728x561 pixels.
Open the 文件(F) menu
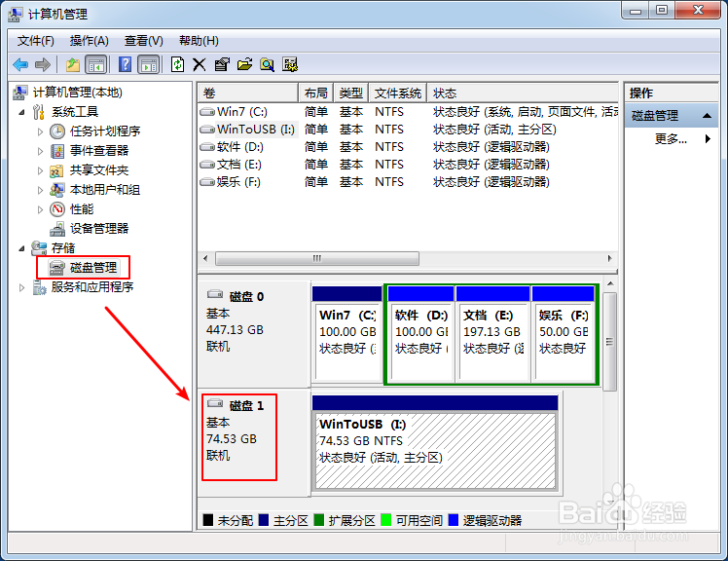coord(35,41)
